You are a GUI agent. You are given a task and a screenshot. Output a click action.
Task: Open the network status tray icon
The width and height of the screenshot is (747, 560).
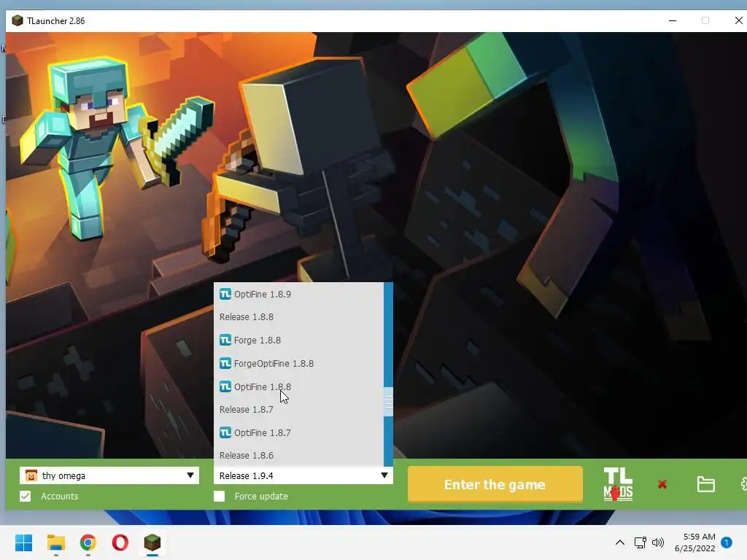[x=640, y=542]
